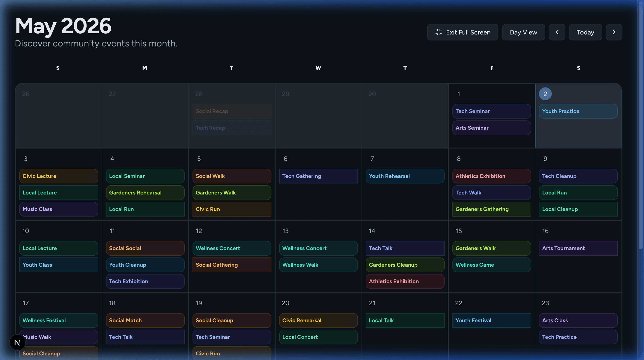Screen dimensions: 644x360
Task: Open the Gardeners Cleanup event
Action: point(405,265)
